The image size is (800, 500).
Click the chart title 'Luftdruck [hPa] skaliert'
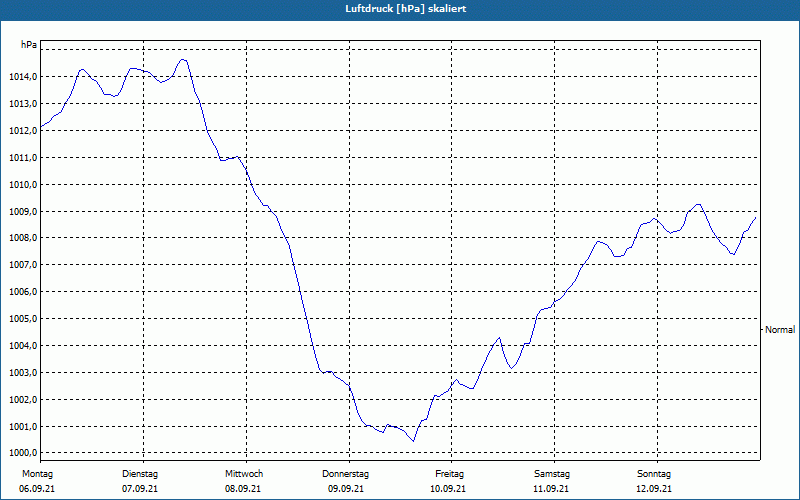(x=406, y=9)
